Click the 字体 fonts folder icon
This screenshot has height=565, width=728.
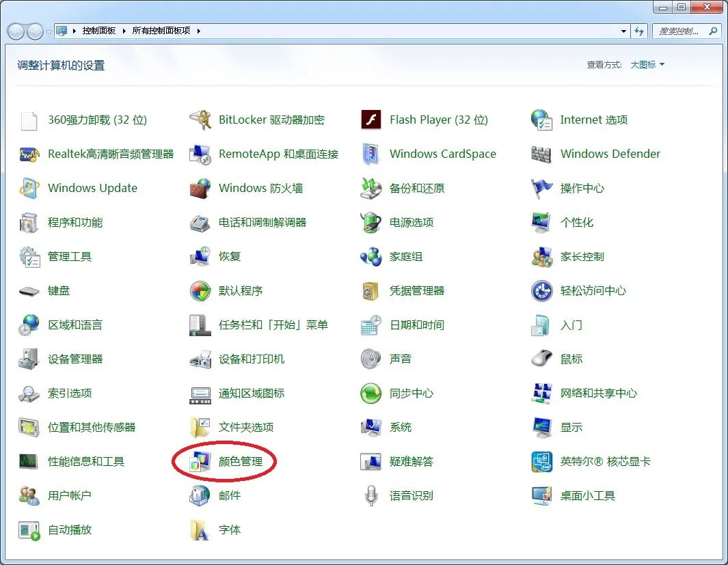pos(200,529)
